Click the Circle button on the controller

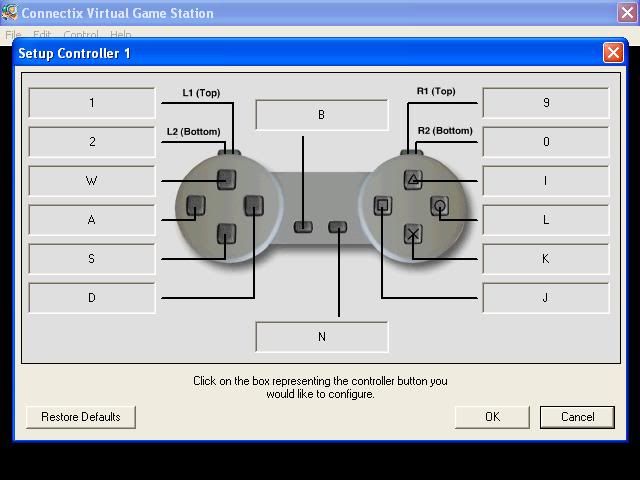pos(440,206)
